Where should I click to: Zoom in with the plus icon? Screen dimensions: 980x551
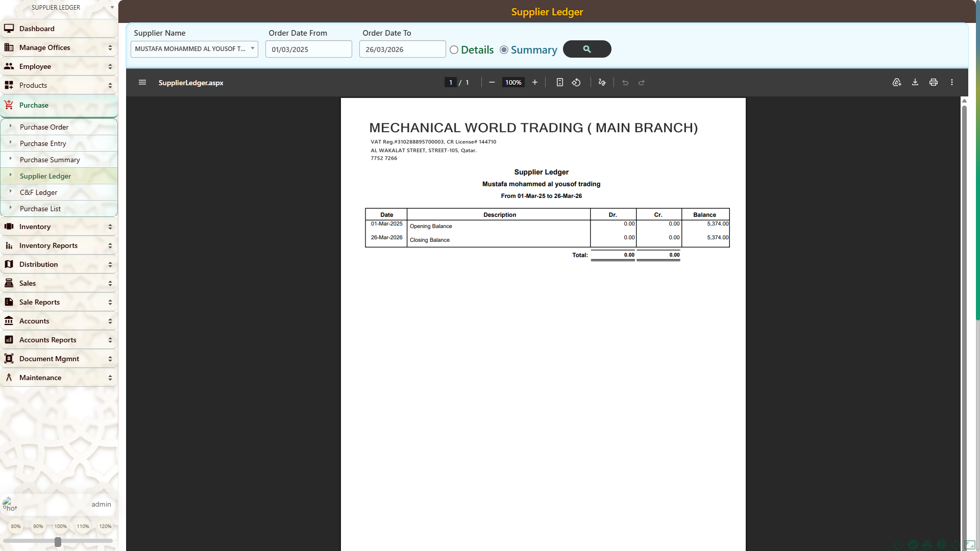(535, 82)
